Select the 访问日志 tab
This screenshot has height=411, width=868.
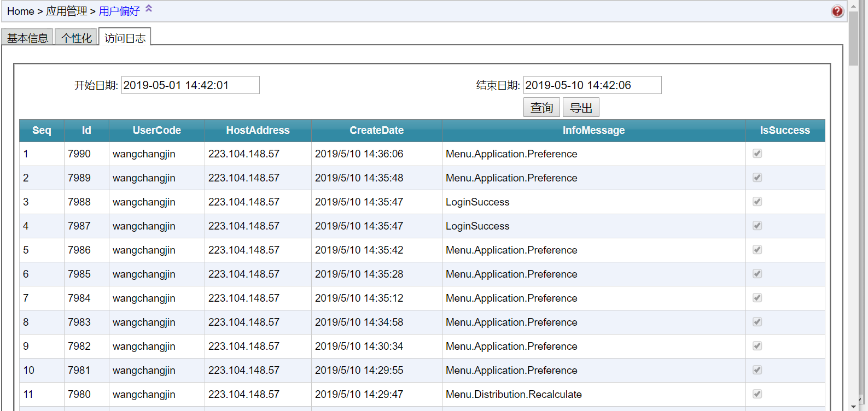coord(125,38)
